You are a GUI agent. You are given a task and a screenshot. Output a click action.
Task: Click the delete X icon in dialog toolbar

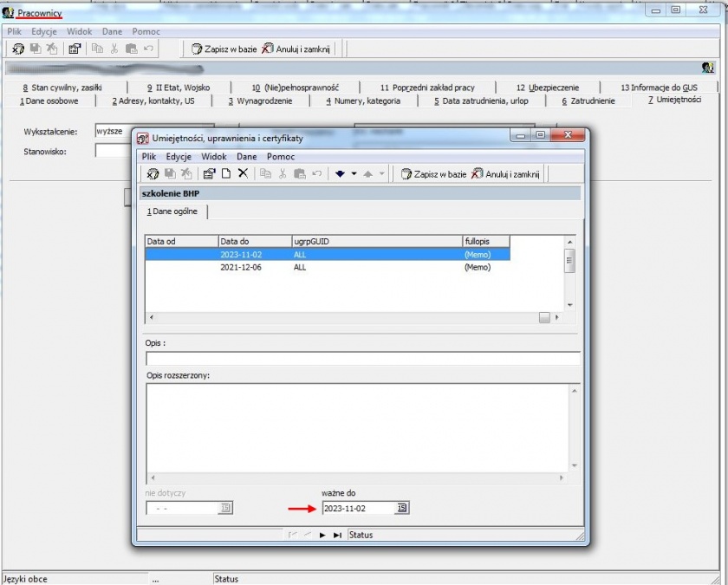[x=243, y=173]
